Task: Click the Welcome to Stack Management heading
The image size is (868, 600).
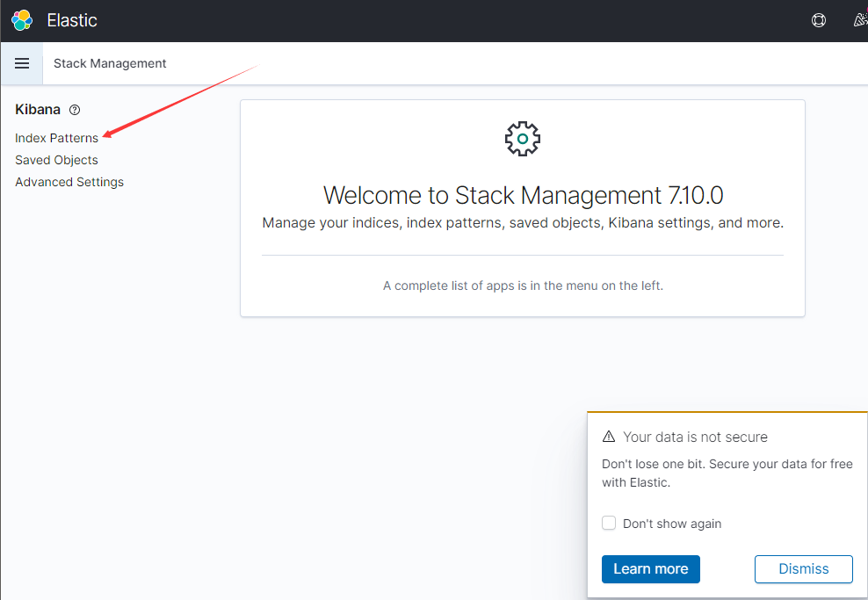Action: coord(523,194)
